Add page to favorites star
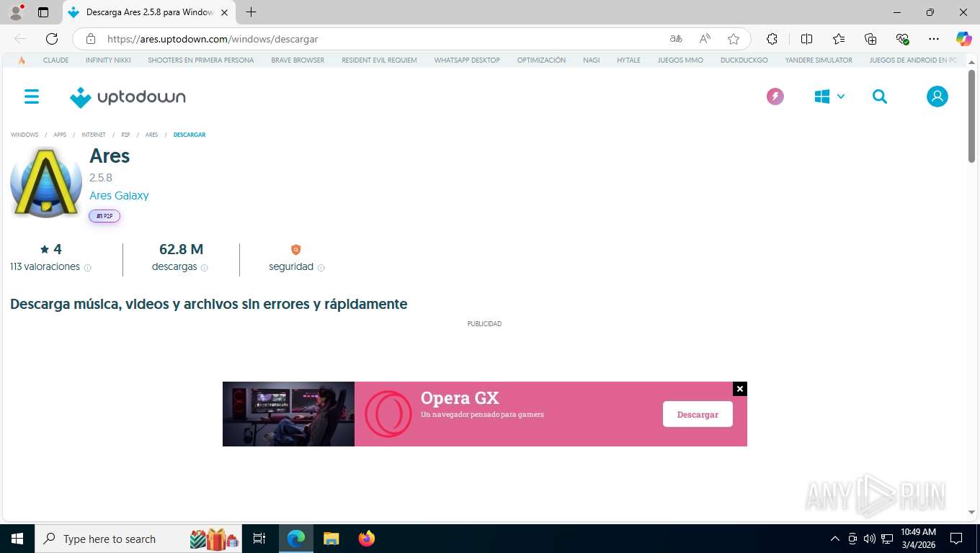The height and width of the screenshot is (553, 980). click(x=734, y=39)
